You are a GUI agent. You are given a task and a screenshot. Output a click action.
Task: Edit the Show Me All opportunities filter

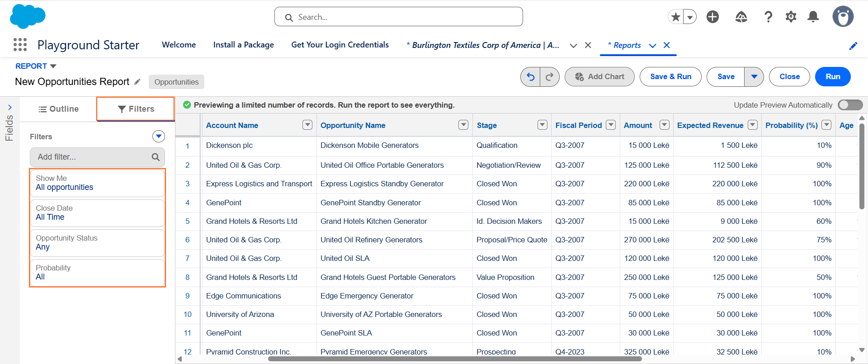97,183
